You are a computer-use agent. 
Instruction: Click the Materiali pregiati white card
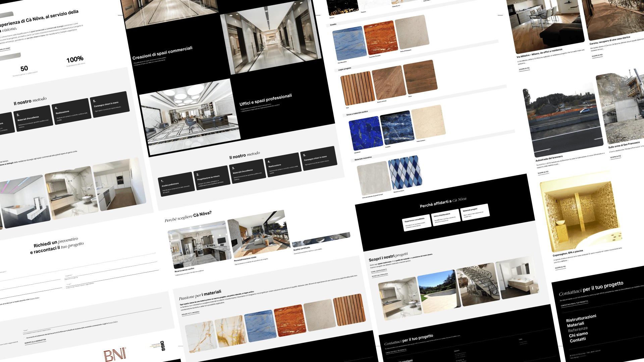click(474, 213)
